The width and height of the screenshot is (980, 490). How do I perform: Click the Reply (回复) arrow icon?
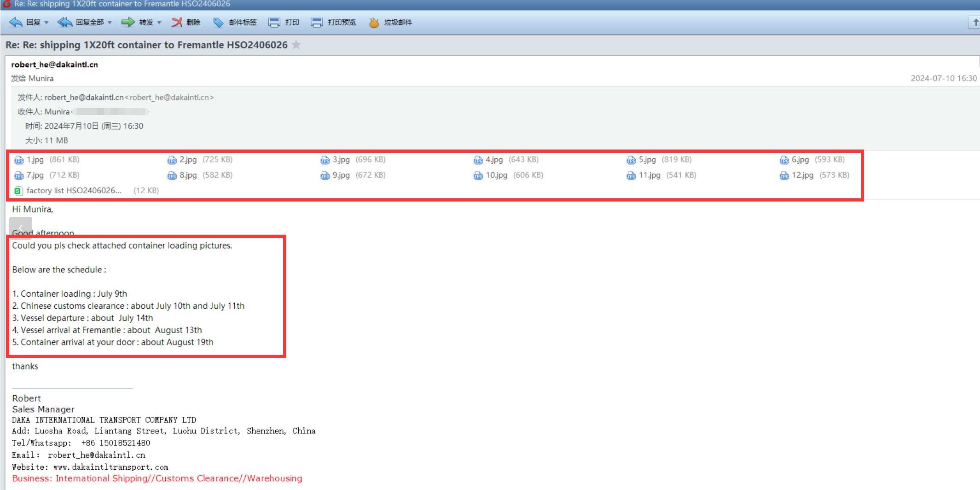click(16, 22)
